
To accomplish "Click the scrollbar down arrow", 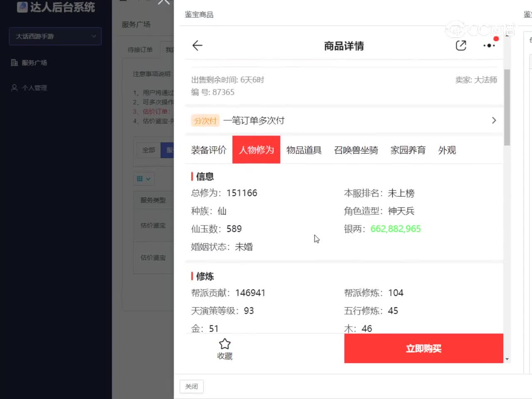I will pyautogui.click(x=507, y=359).
